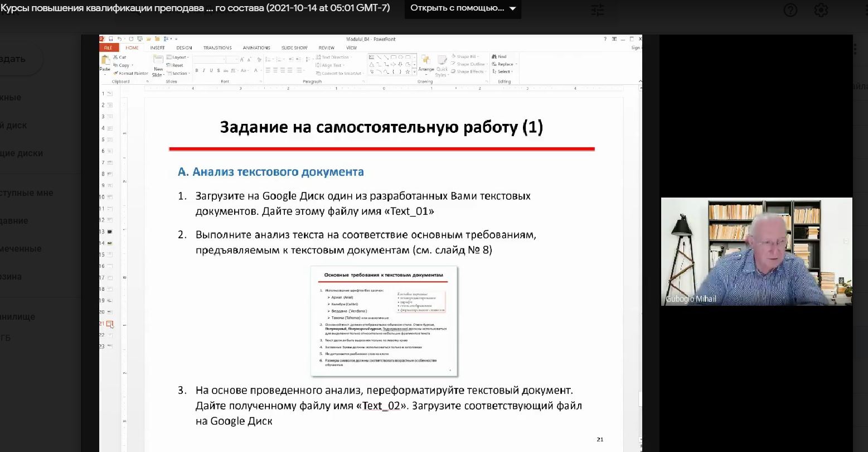Screen dimensions: 868x452
Task: Select the Format Painter tool
Action: [x=130, y=73]
